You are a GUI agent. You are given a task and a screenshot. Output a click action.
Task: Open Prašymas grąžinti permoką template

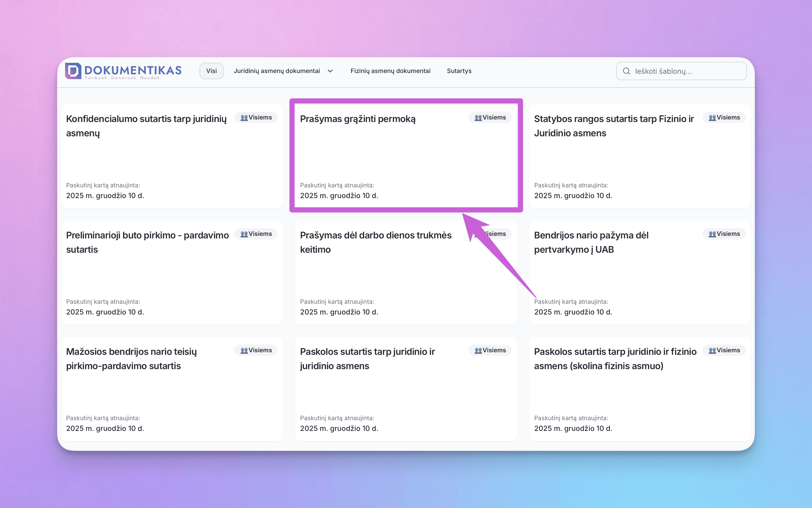click(x=358, y=119)
